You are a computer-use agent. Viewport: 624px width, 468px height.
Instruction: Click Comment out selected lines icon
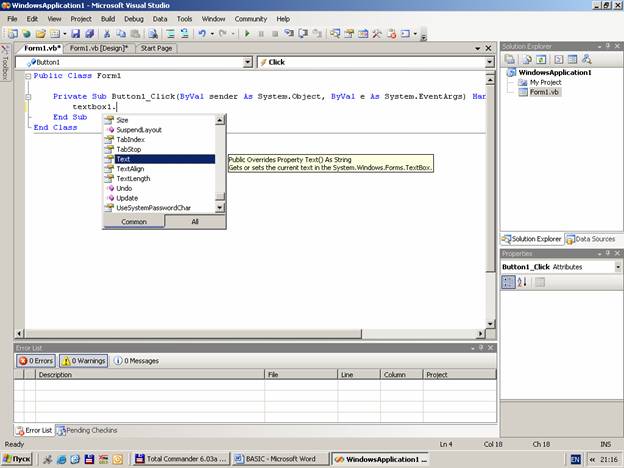170,34
